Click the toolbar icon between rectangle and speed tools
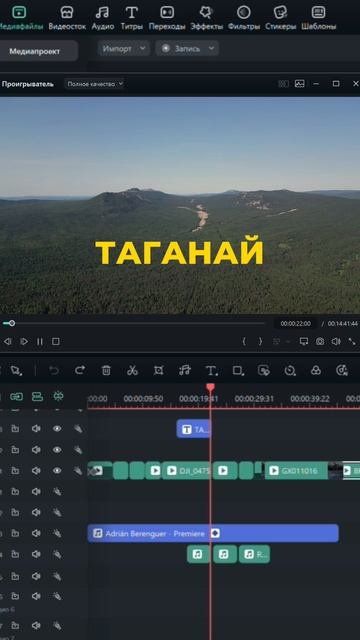The image size is (360, 640). [264, 371]
